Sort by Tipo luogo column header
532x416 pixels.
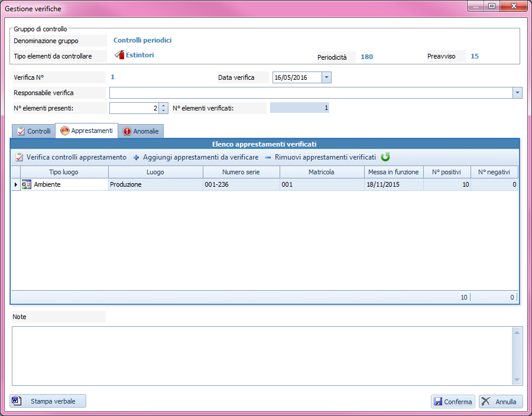(64, 172)
